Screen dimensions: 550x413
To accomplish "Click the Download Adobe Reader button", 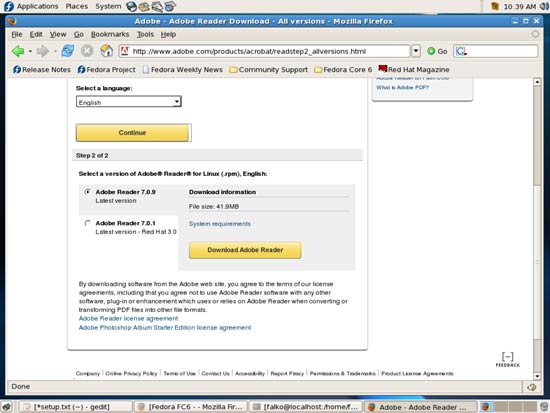I will point(245,250).
